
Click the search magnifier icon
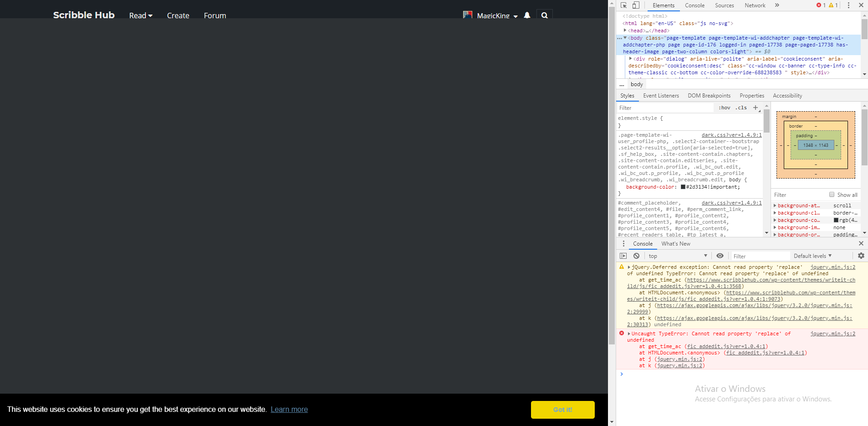(544, 15)
